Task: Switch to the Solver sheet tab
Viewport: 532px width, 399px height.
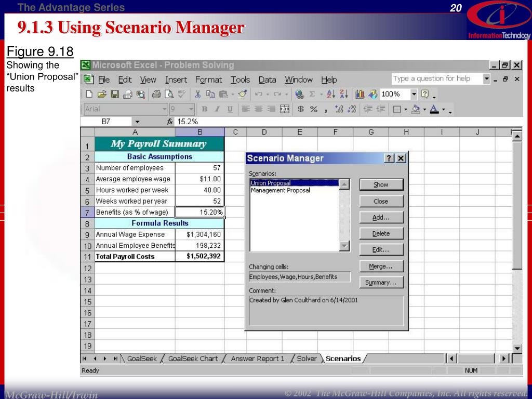Action: pos(307,358)
